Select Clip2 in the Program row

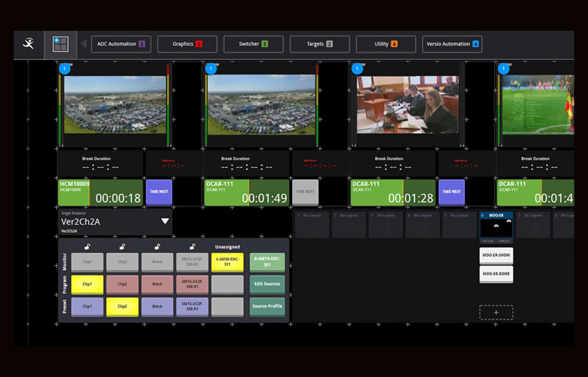122,284
